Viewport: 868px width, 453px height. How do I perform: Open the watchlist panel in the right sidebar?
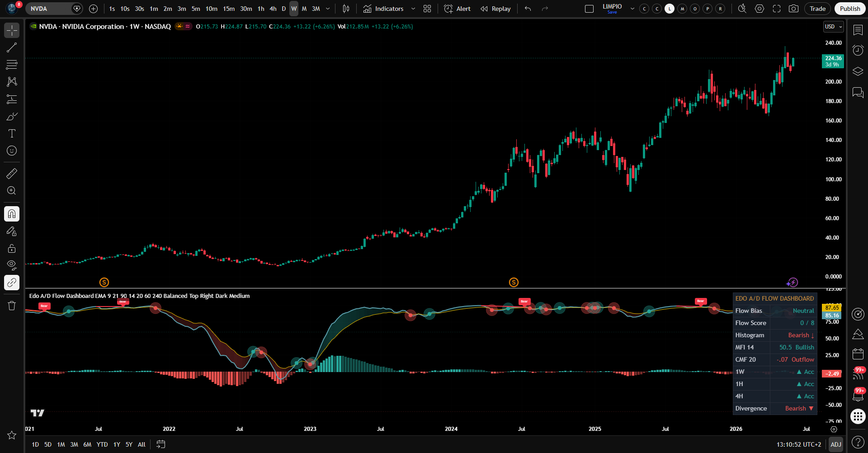pyautogui.click(x=858, y=30)
